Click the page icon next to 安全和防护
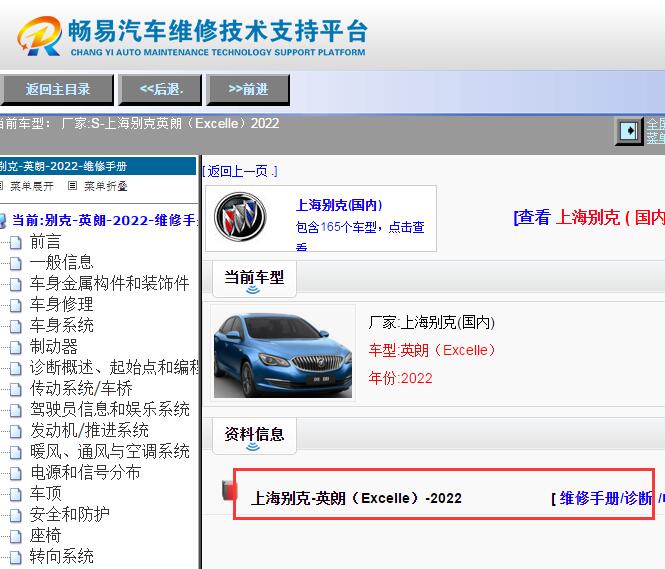This screenshot has height=569, width=665. click(x=16, y=516)
